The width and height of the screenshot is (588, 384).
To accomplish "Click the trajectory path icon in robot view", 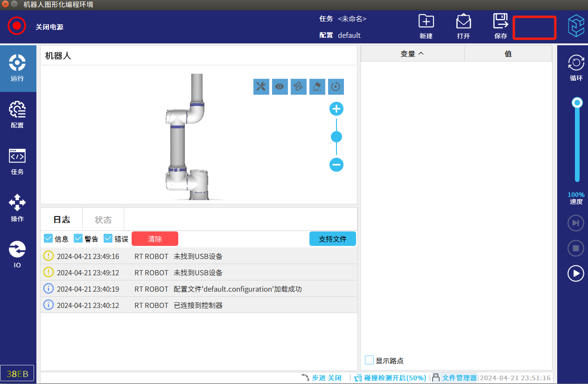I will click(299, 86).
